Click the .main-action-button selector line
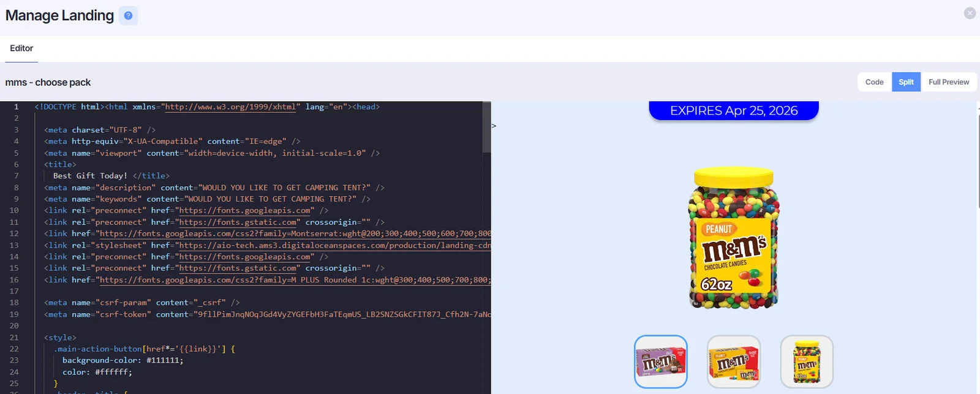This screenshot has height=394, width=980. click(x=145, y=349)
